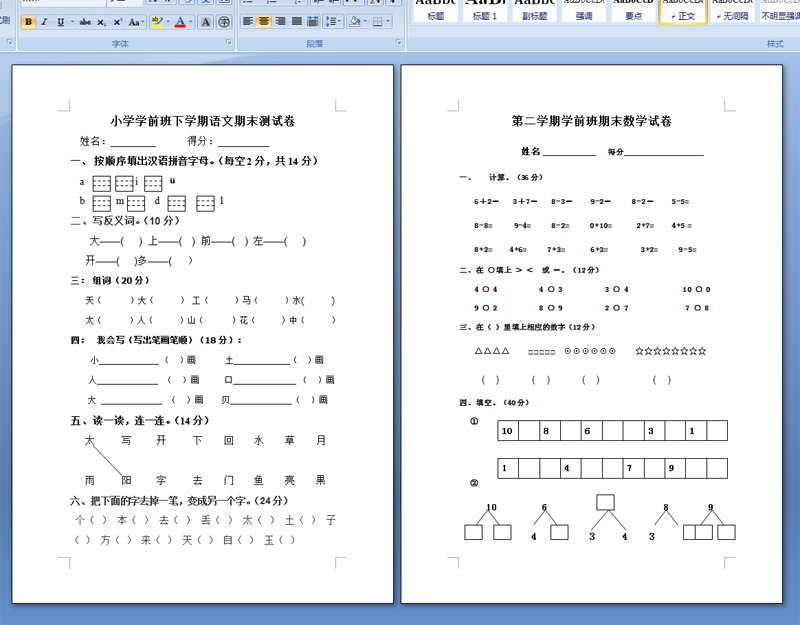Viewport: 800px width, 625px height.
Task: Toggle center alignment
Action: 264,21
